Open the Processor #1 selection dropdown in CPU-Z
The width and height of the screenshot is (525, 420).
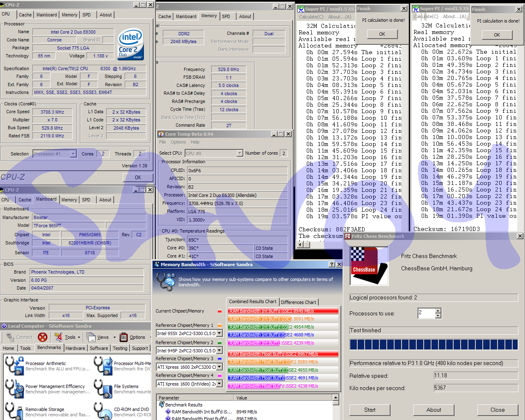pos(73,154)
